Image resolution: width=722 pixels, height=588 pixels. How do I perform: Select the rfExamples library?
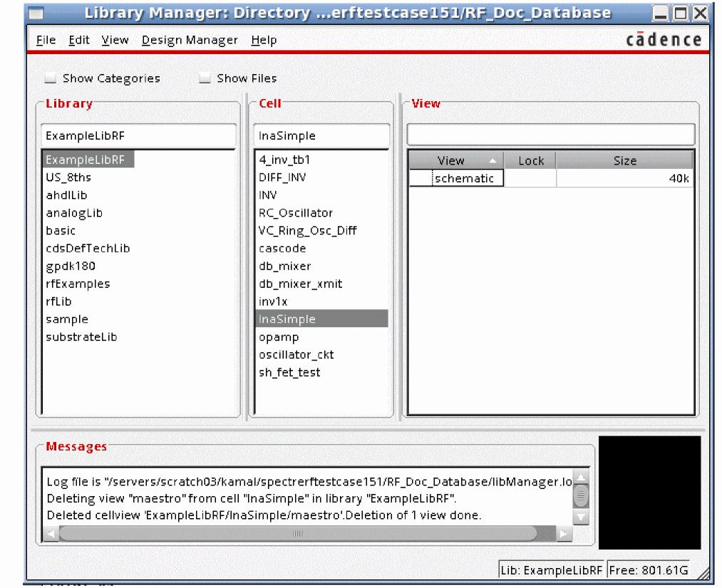[78, 284]
